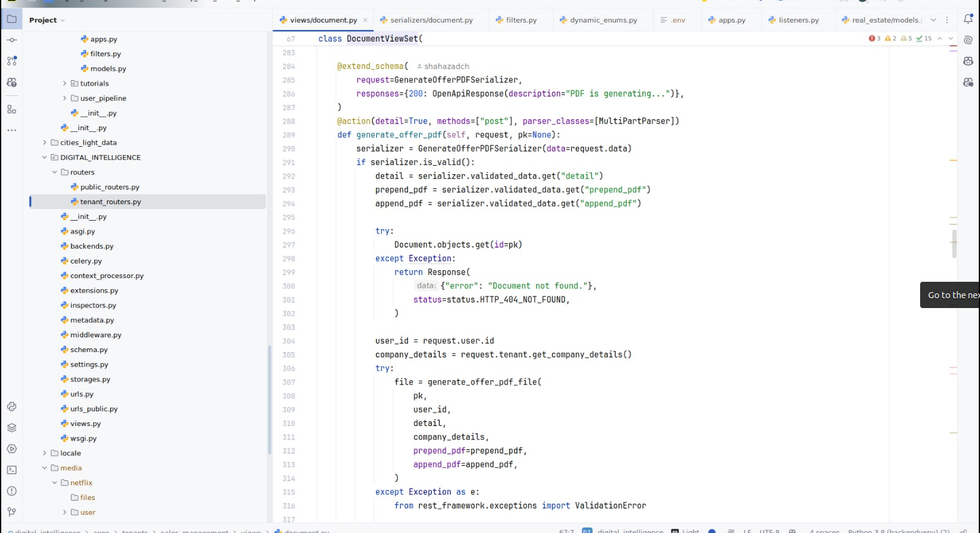Open the GitHub Copilot Chat panel
This screenshot has width=980, height=533.
pyautogui.click(x=968, y=82)
